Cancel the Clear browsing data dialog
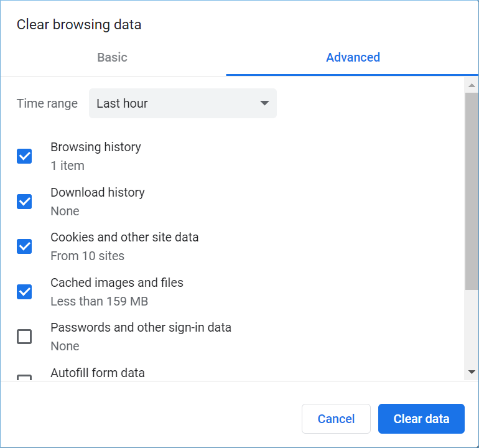Image resolution: width=479 pixels, height=448 pixels. [336, 419]
